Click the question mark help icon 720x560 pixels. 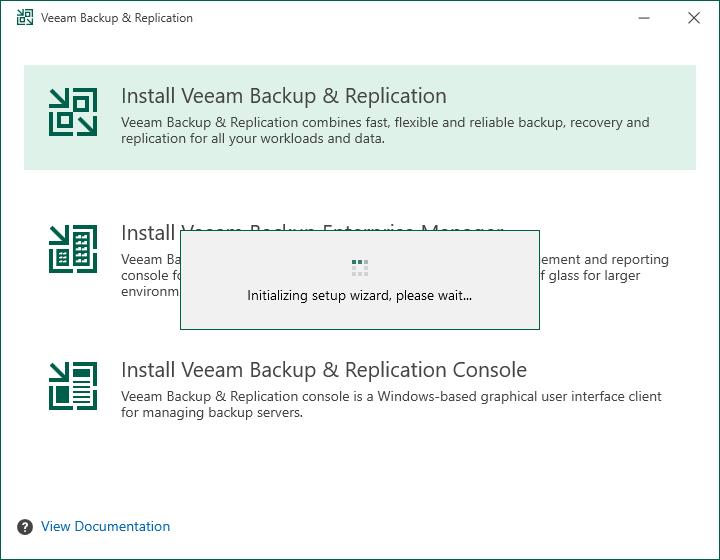tap(25, 527)
